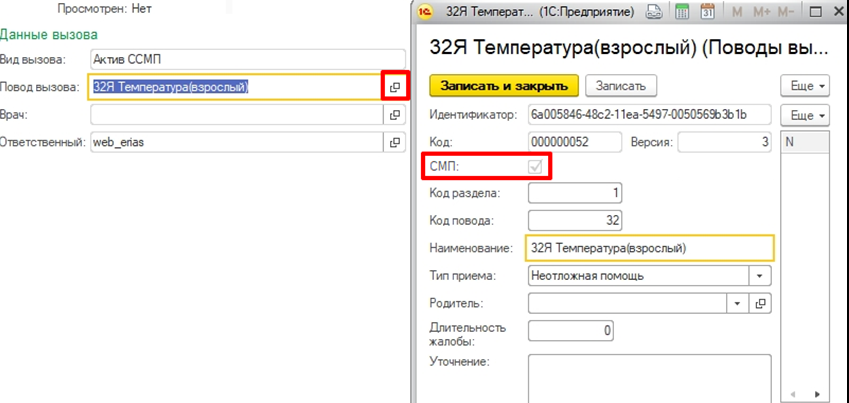849x403 pixels.
Task: Toggle the СМП checkbox
Action: (x=537, y=166)
